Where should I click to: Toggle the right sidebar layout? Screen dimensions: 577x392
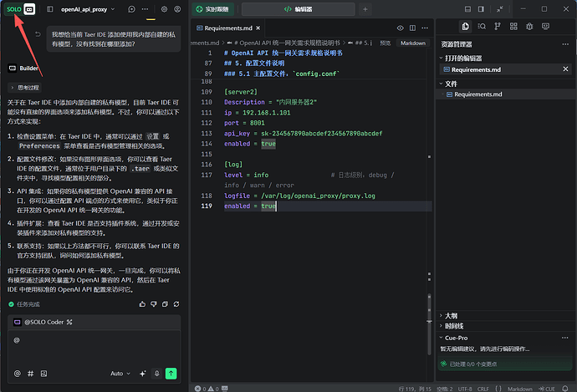coord(481,9)
